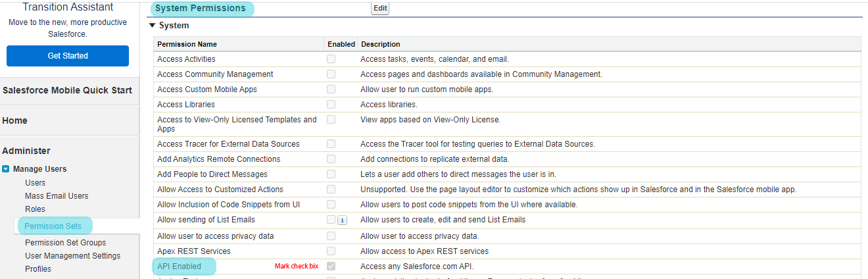Collapse the System section triangle

[x=153, y=26]
